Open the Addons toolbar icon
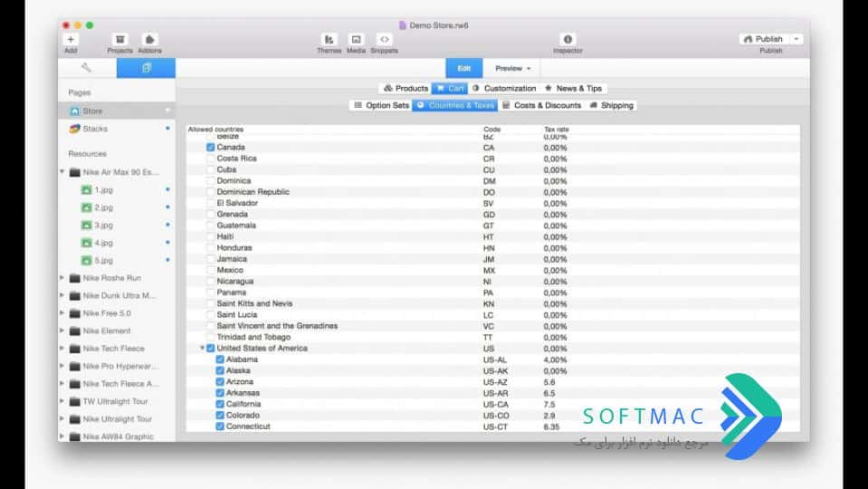Image resolution: width=868 pixels, height=489 pixels. (149, 39)
